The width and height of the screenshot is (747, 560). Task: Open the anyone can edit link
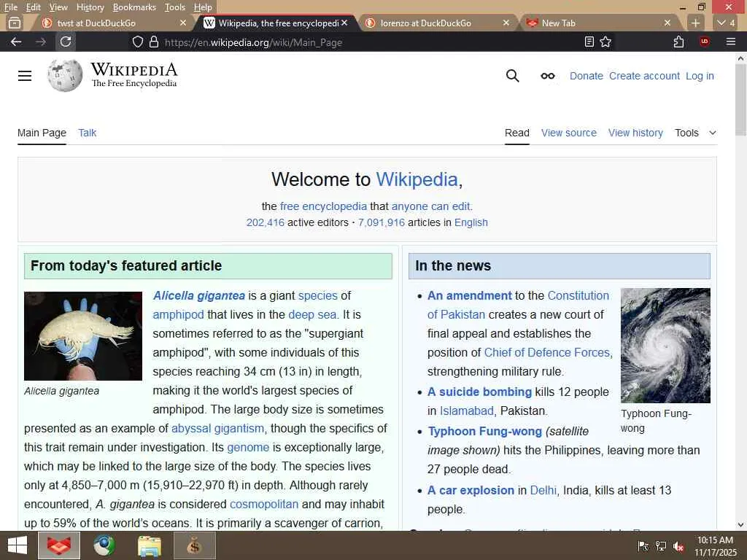tap(430, 206)
